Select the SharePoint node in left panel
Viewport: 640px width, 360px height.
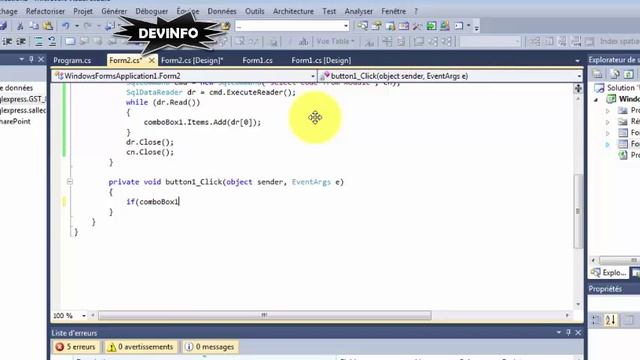tap(15, 121)
